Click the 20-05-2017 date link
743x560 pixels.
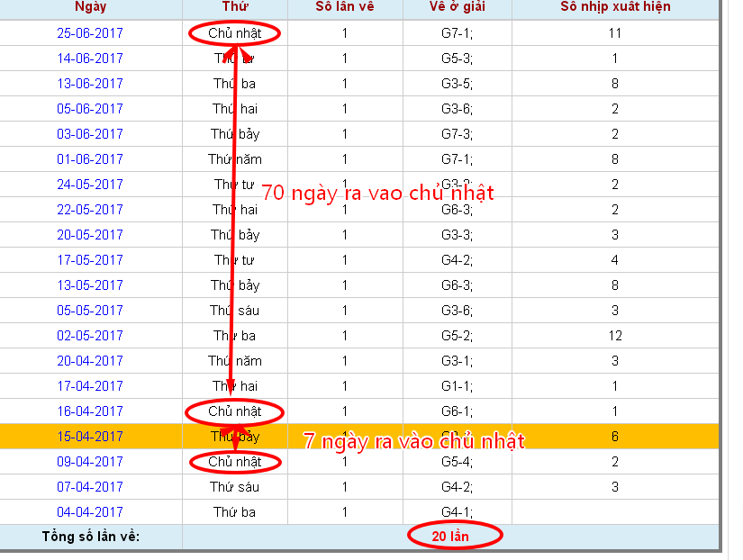tap(90, 235)
